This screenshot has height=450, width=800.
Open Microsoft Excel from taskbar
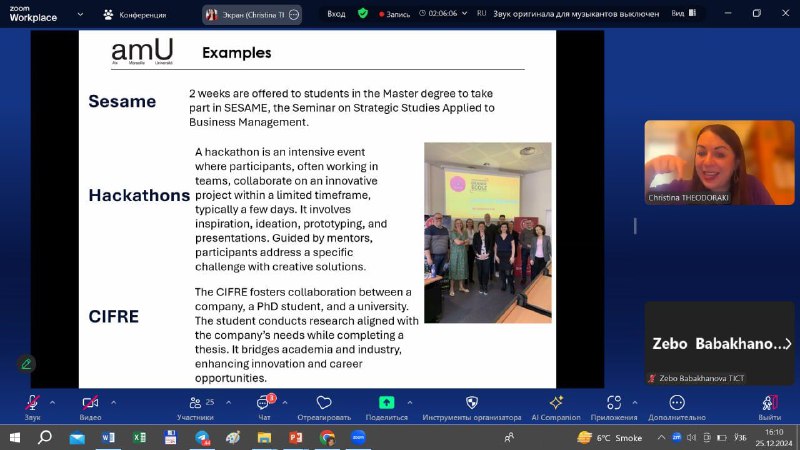(139, 437)
